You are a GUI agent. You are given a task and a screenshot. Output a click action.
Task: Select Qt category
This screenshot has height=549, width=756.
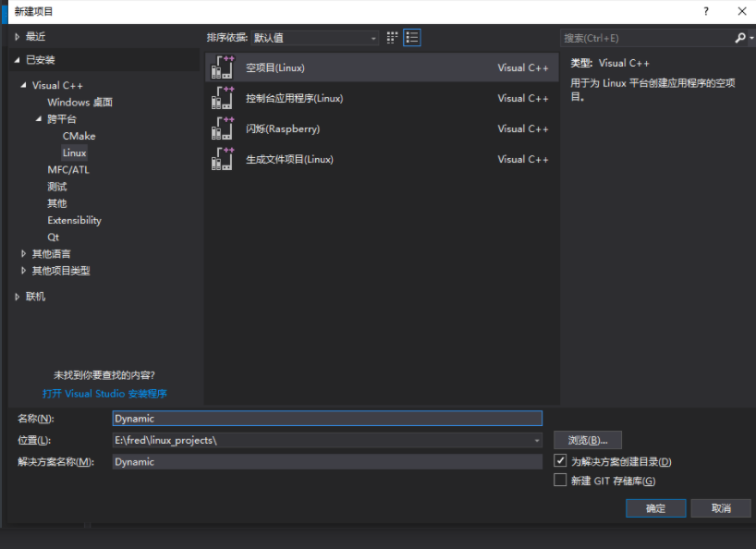53,238
